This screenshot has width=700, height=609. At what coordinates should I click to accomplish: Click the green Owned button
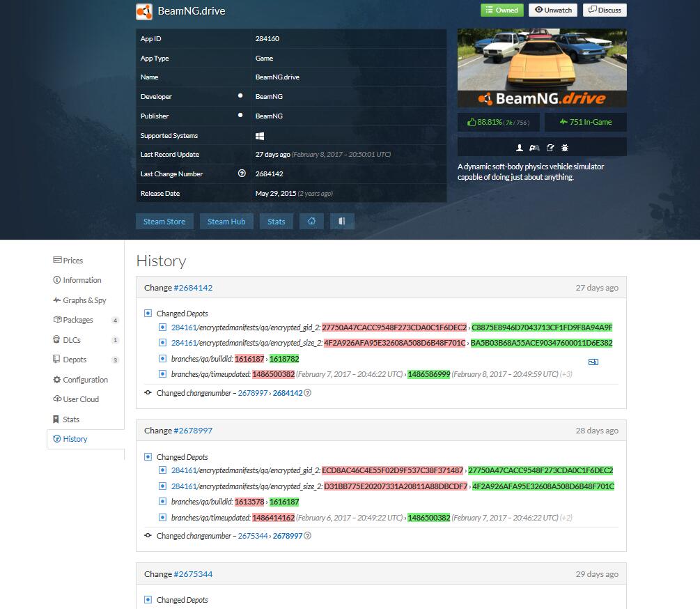pyautogui.click(x=501, y=10)
